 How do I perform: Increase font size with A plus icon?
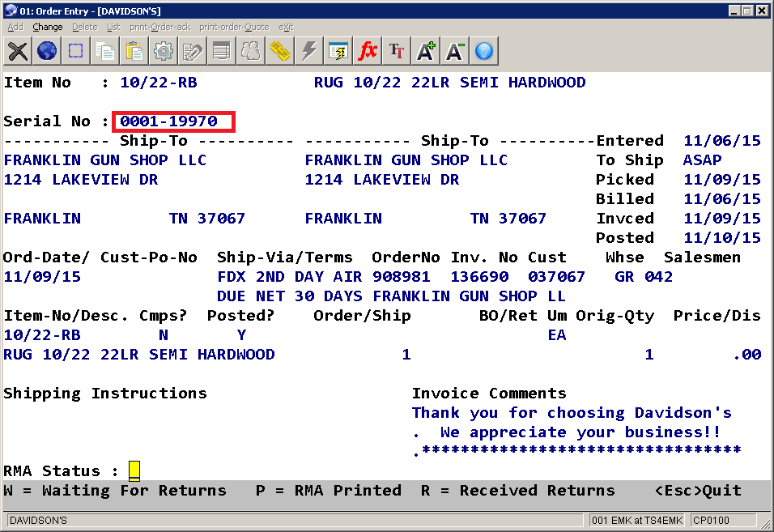426,51
